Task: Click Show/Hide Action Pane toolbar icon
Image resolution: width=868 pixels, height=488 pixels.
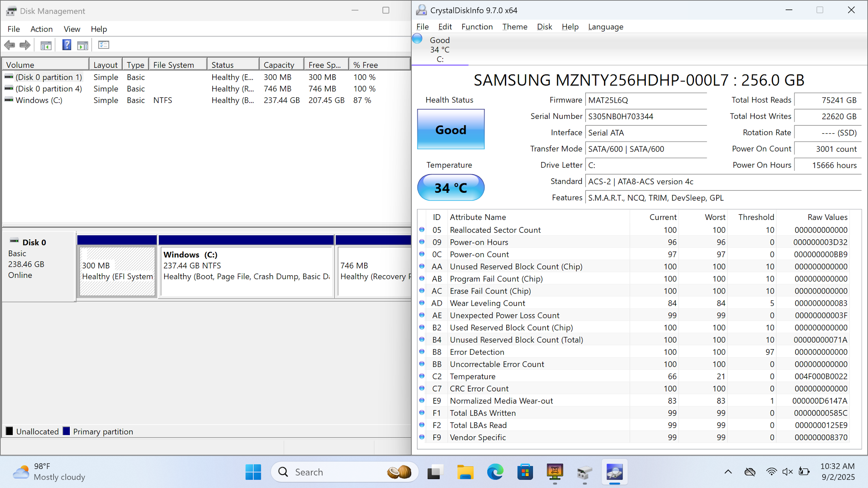Action: (x=82, y=45)
